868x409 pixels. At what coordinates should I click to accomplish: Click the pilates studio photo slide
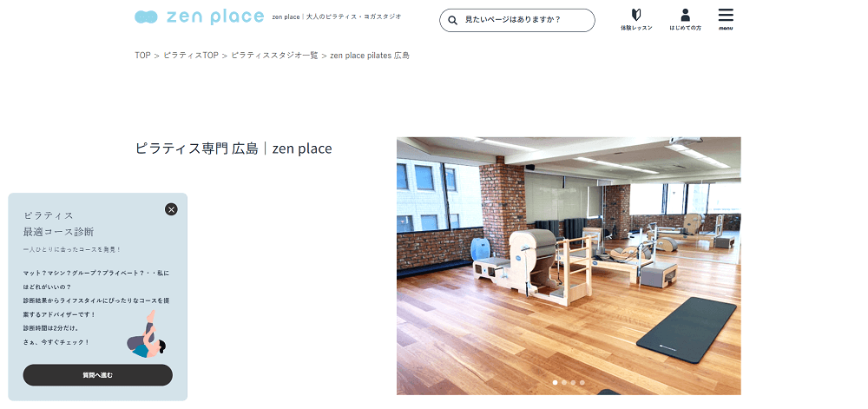pyautogui.click(x=569, y=266)
